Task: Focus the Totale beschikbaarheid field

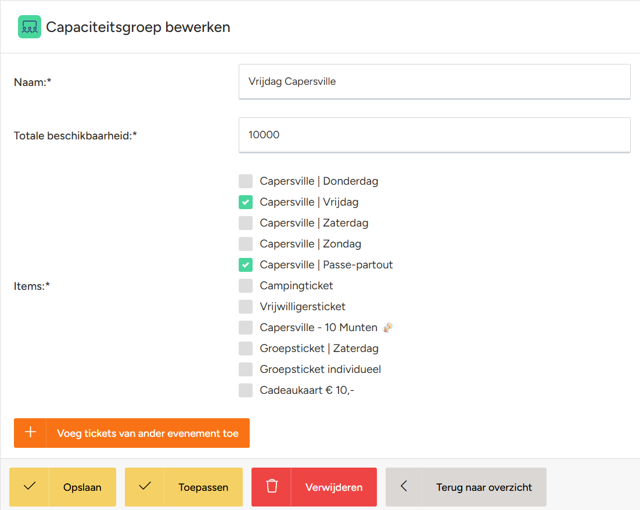Action: 434,135
